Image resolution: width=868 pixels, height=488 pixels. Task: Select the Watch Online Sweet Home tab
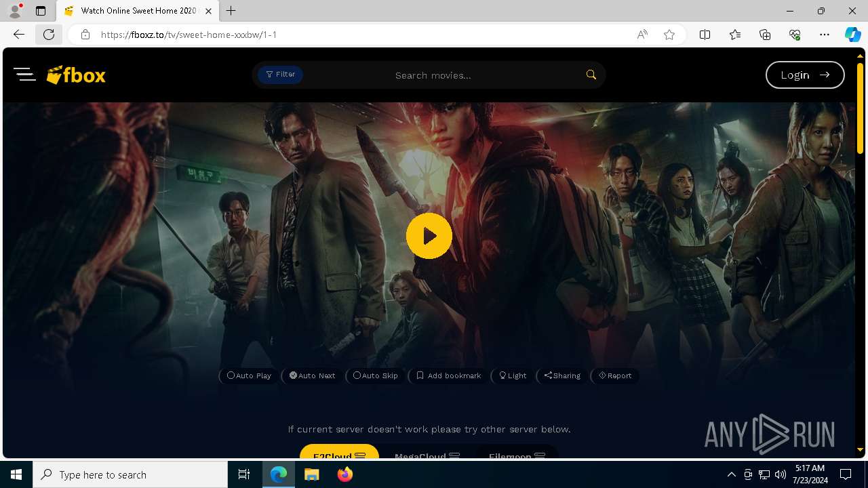point(138,11)
